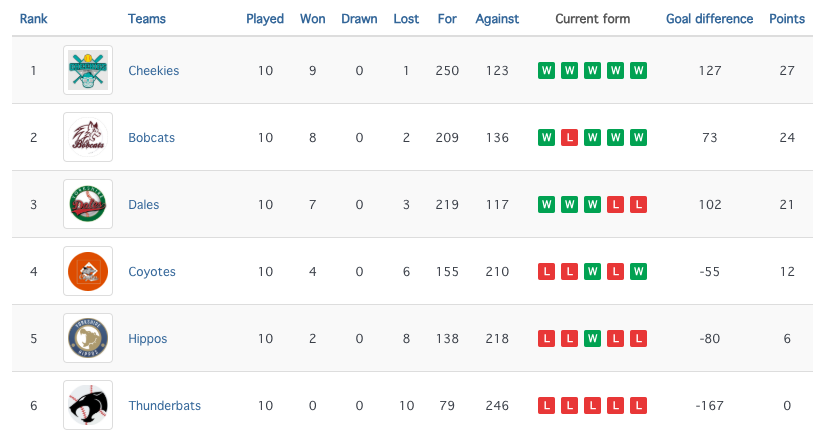Click the Teams column header

click(147, 18)
